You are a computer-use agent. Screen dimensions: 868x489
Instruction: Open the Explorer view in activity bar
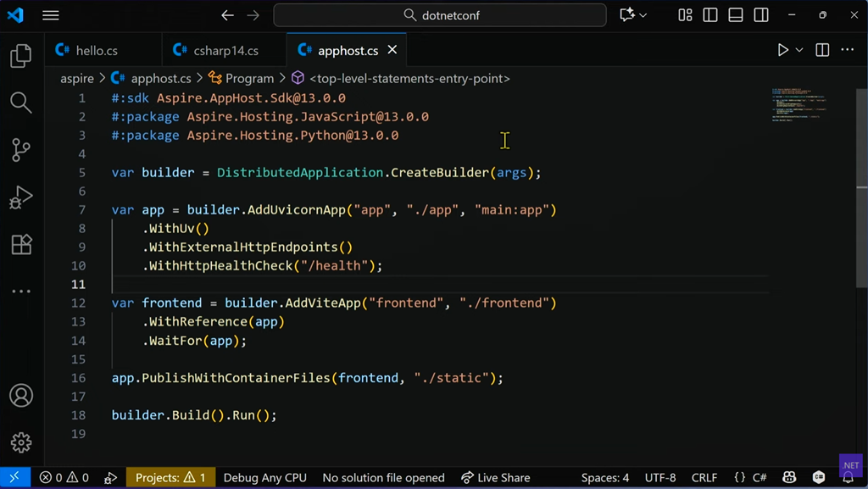21,56
